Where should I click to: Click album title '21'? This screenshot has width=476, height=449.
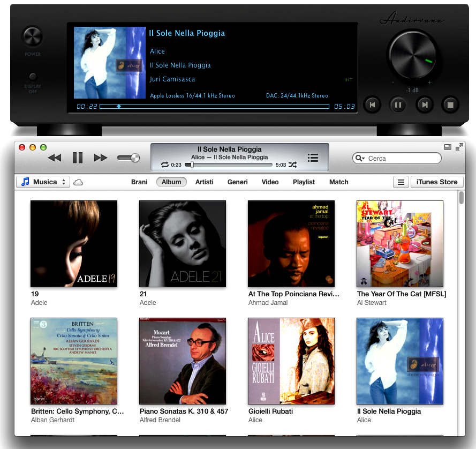pos(143,294)
